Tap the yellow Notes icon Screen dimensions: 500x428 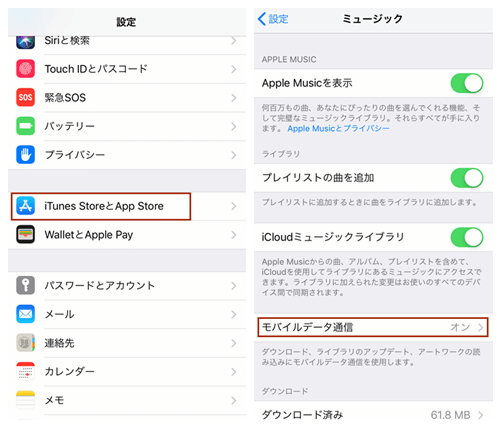25,400
